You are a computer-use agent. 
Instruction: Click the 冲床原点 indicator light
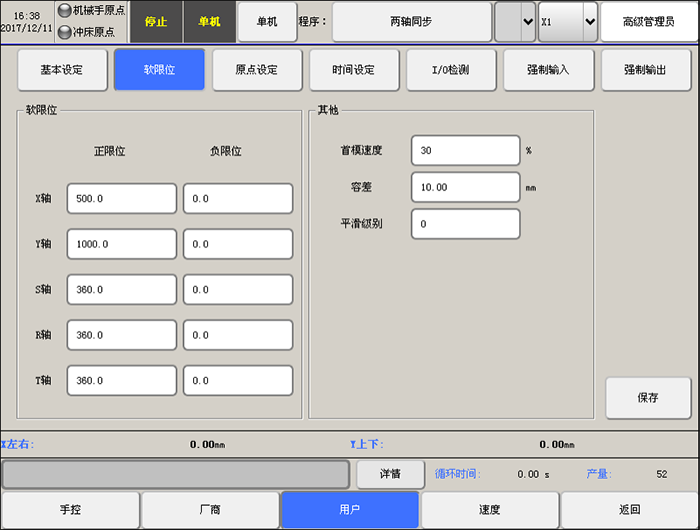[65, 32]
